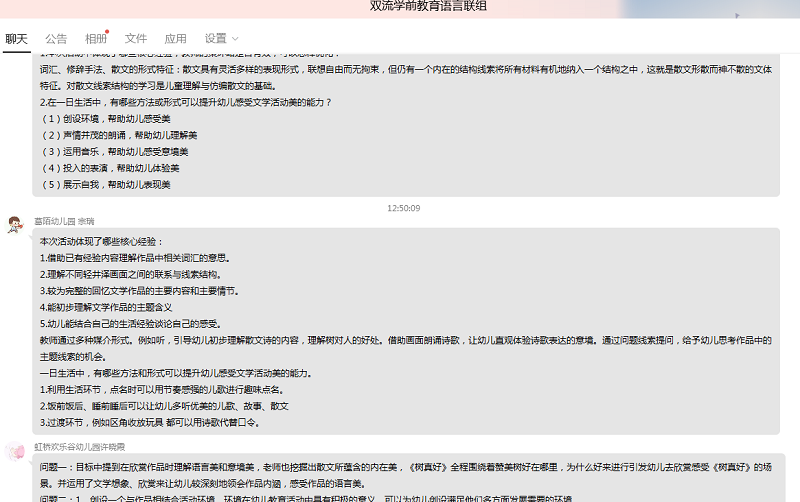Click the line （1）创设环境，帮助幼儿感受美
The image size is (800, 502).
[x=105, y=118]
